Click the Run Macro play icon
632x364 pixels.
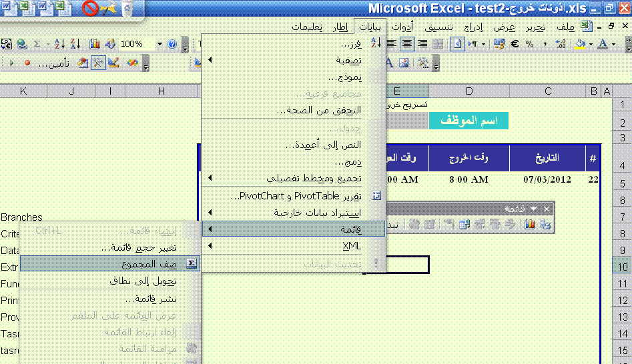(x=11, y=63)
